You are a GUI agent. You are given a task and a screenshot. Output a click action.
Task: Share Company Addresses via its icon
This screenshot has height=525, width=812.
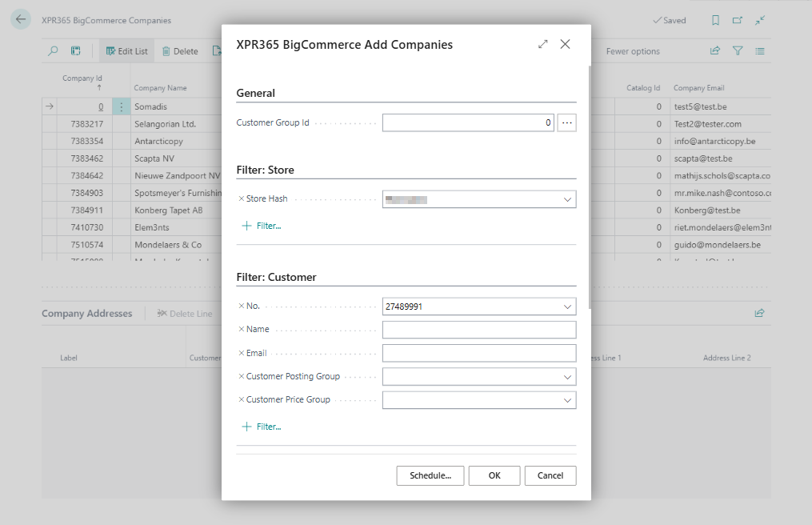click(x=759, y=313)
